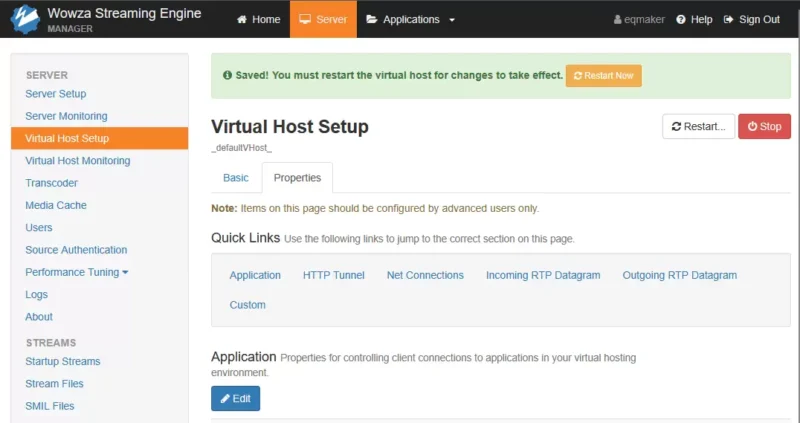
Task: Click the Sign Out arrow icon
Action: tap(729, 19)
